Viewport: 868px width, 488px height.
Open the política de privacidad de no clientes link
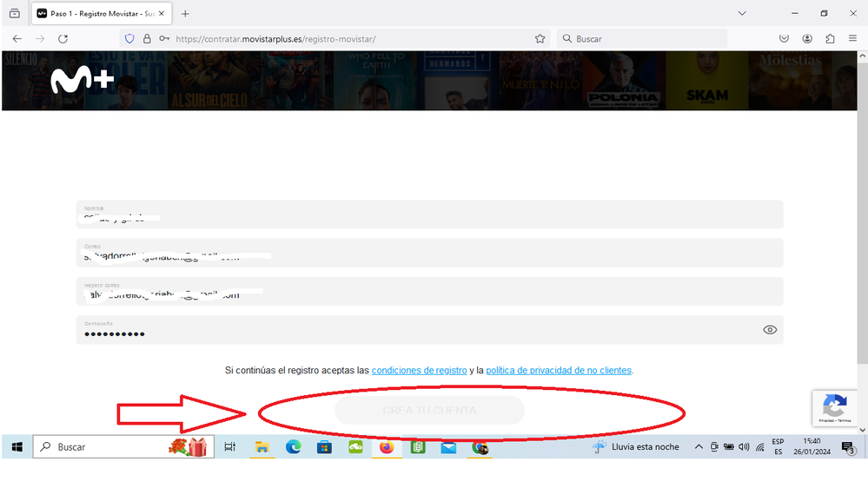pos(559,371)
